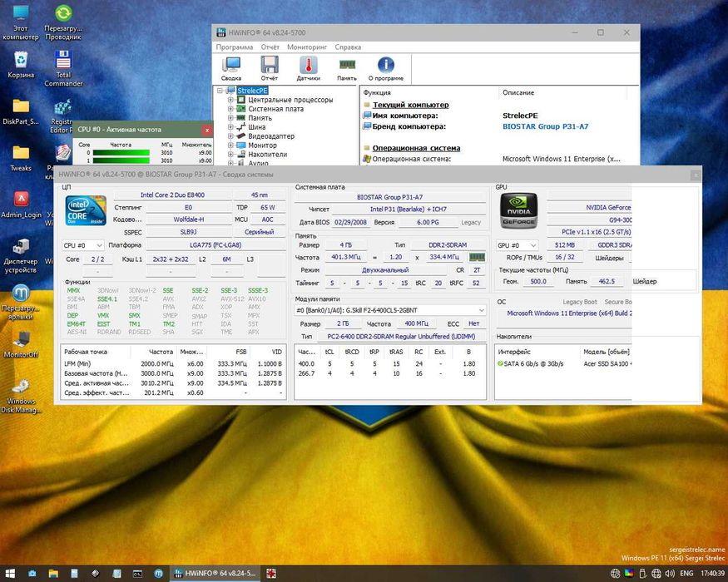Click the red taskbar icon right of HWiNFO
The height and width of the screenshot is (582, 728).
(x=271, y=574)
